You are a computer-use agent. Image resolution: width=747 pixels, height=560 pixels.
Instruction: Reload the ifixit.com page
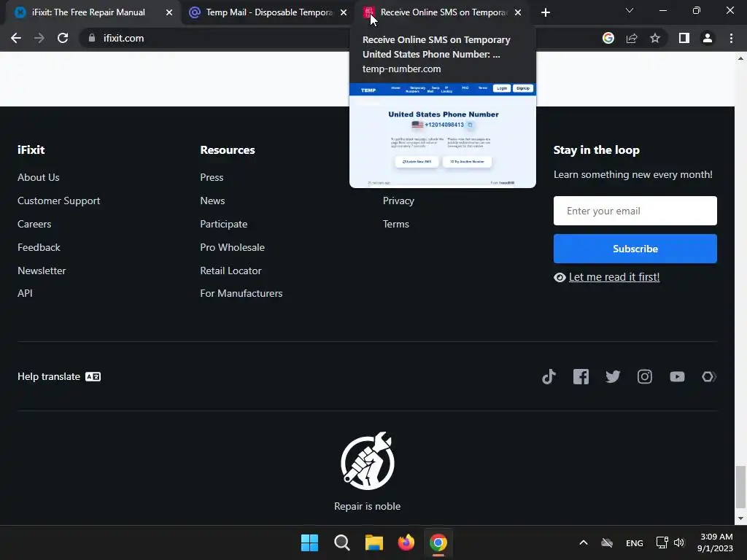click(x=63, y=38)
